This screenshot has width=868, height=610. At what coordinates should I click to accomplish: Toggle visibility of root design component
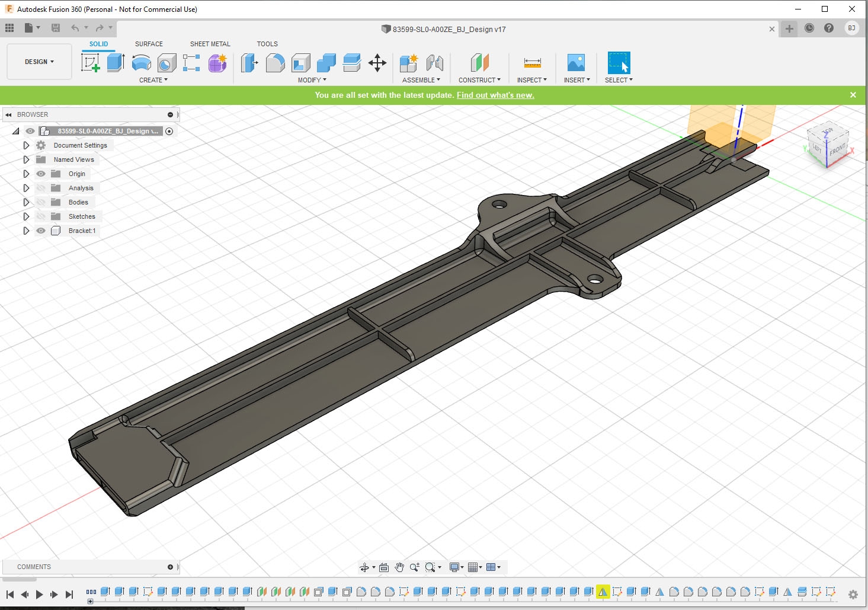tap(30, 131)
